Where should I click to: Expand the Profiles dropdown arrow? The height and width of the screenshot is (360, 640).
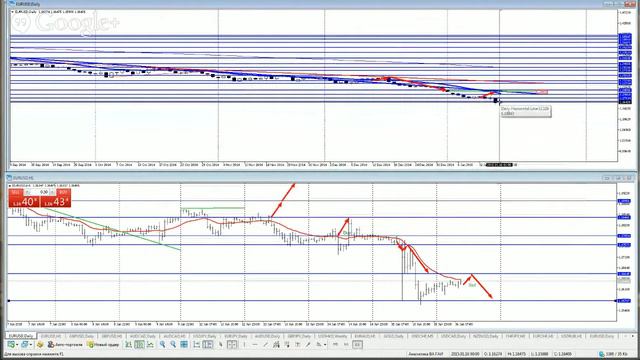click(31, 344)
